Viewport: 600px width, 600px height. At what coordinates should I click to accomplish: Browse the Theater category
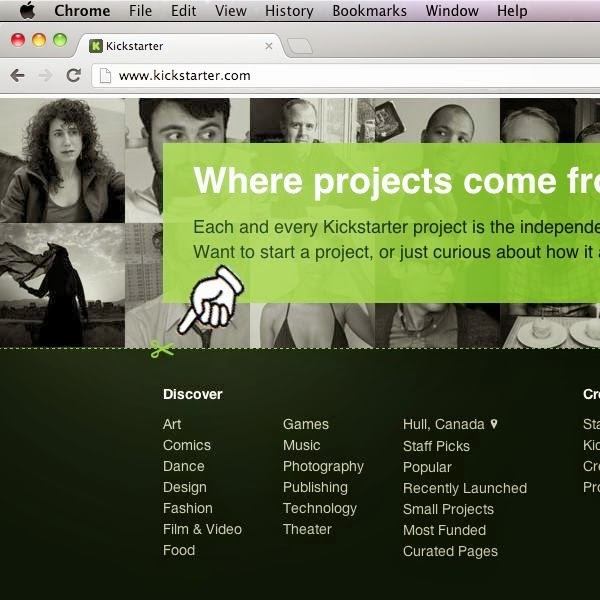[x=307, y=529]
